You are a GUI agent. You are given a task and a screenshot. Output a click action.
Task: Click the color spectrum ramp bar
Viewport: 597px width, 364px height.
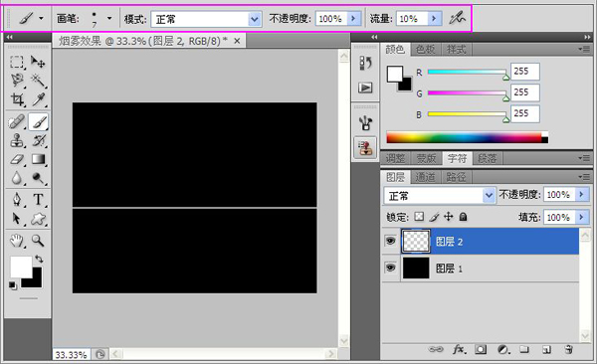(468, 137)
